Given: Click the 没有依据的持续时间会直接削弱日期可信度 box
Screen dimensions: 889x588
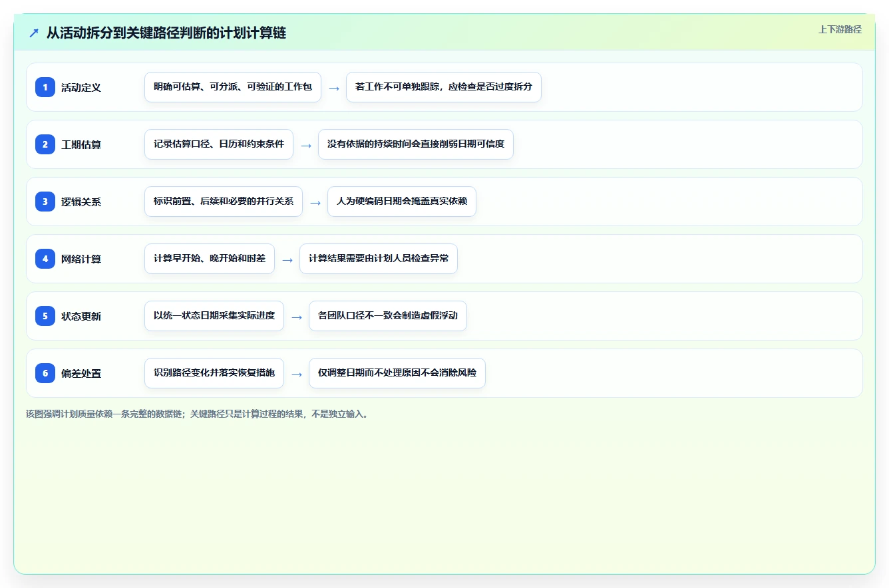Looking at the screenshot, I should (x=416, y=144).
